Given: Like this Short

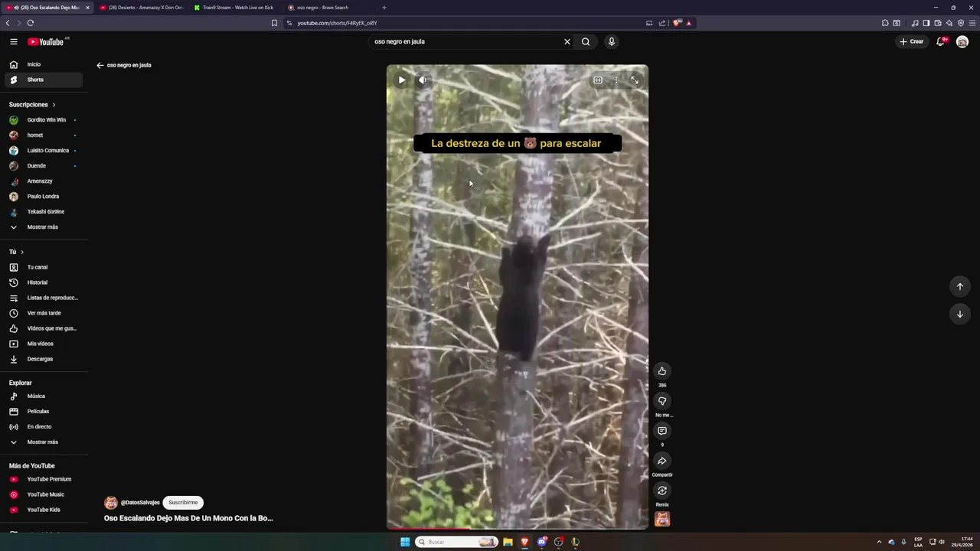Looking at the screenshot, I should [662, 371].
